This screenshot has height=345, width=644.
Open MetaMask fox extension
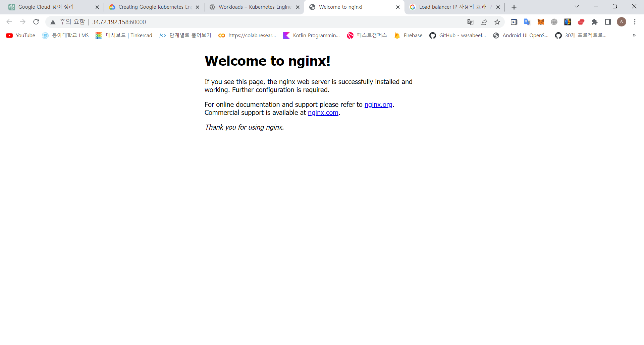[541, 22]
